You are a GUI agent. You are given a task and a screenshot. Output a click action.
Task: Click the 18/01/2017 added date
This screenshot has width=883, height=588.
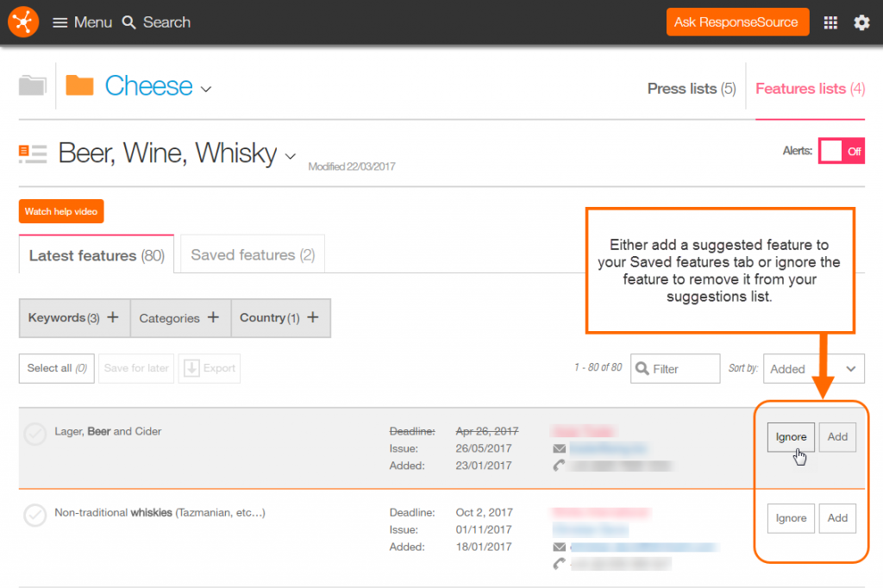tap(484, 547)
